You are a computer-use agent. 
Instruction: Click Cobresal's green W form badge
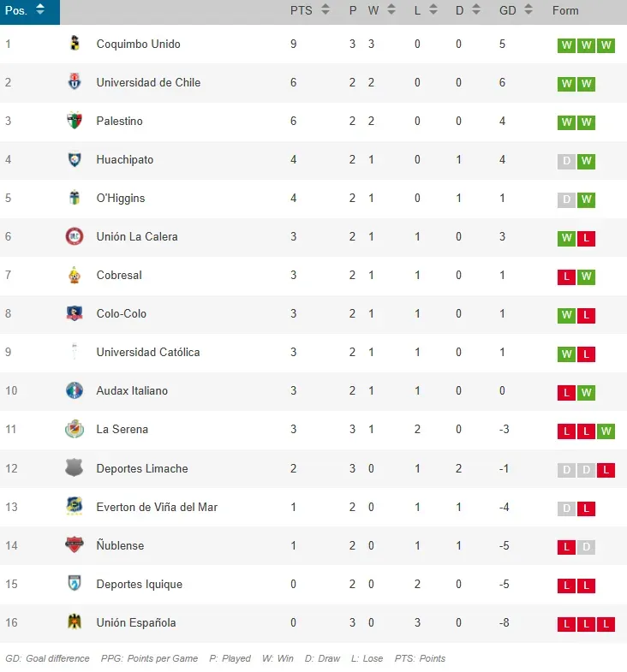coord(587,277)
